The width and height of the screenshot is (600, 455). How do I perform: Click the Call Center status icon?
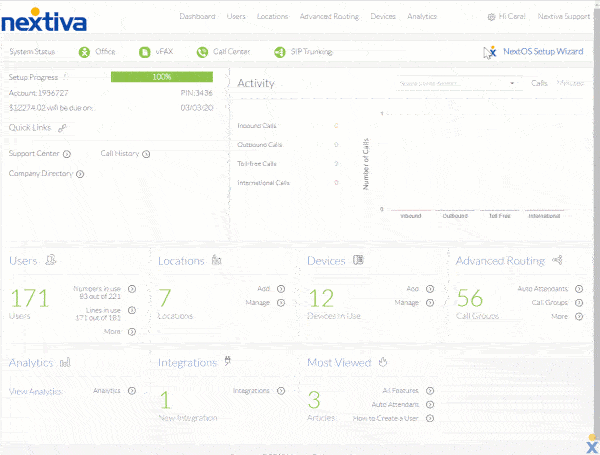[x=202, y=52]
